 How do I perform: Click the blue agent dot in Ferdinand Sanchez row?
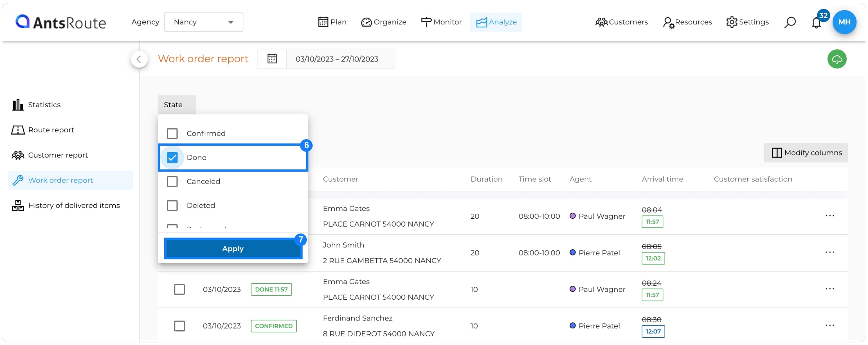click(x=573, y=326)
